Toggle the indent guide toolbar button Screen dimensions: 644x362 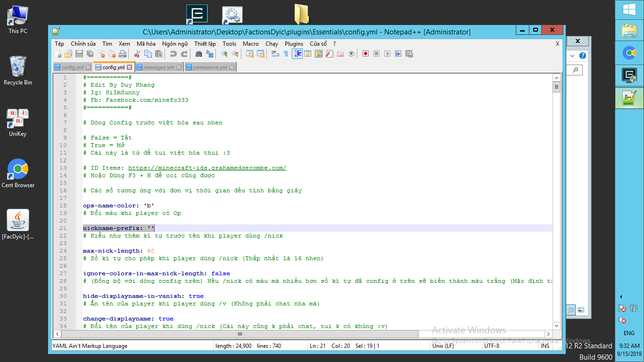click(x=297, y=54)
